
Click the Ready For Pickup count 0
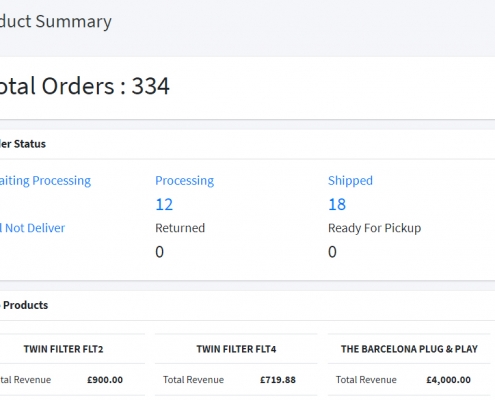(332, 252)
